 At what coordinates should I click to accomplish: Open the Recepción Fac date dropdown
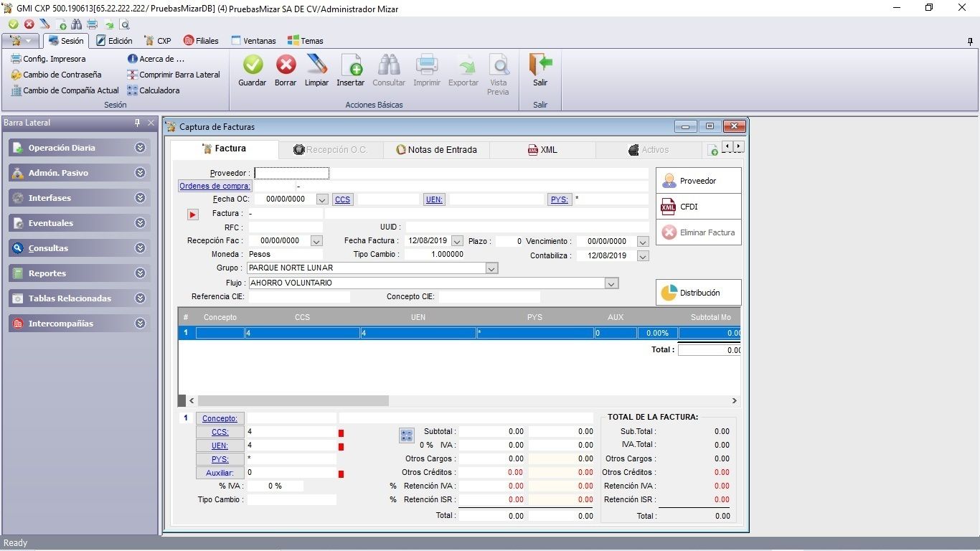pyautogui.click(x=316, y=241)
